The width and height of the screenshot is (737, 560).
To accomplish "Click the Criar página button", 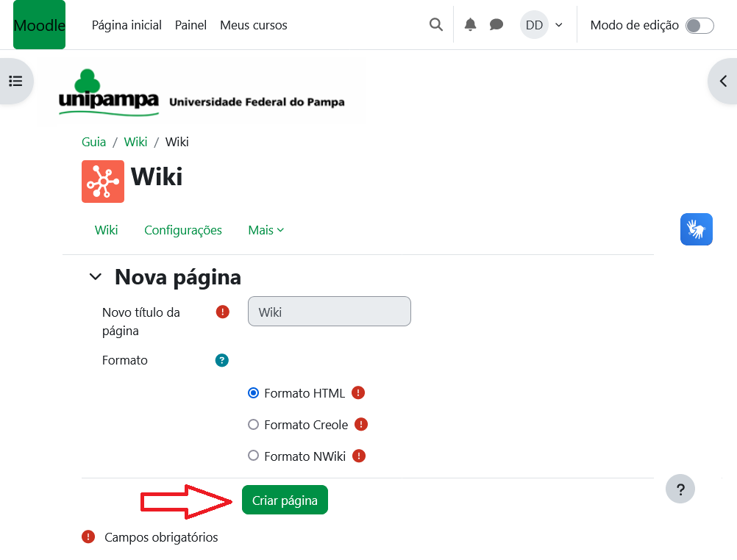I will (285, 500).
